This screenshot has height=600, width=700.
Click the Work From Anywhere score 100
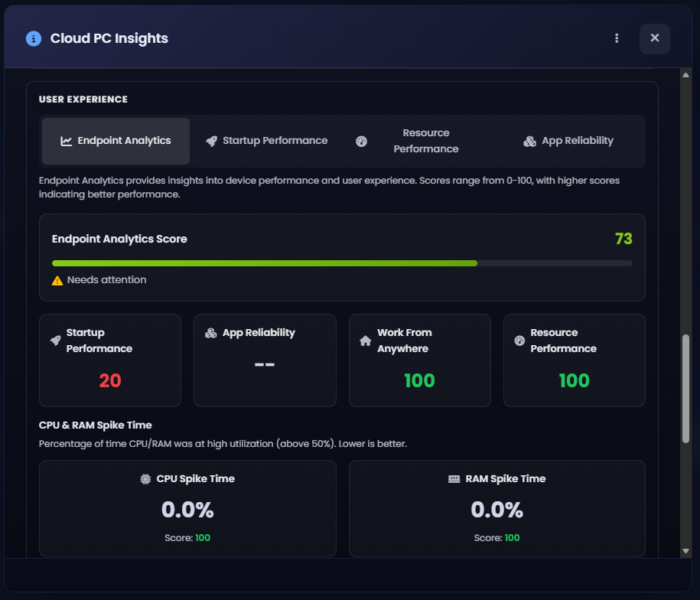pos(420,381)
